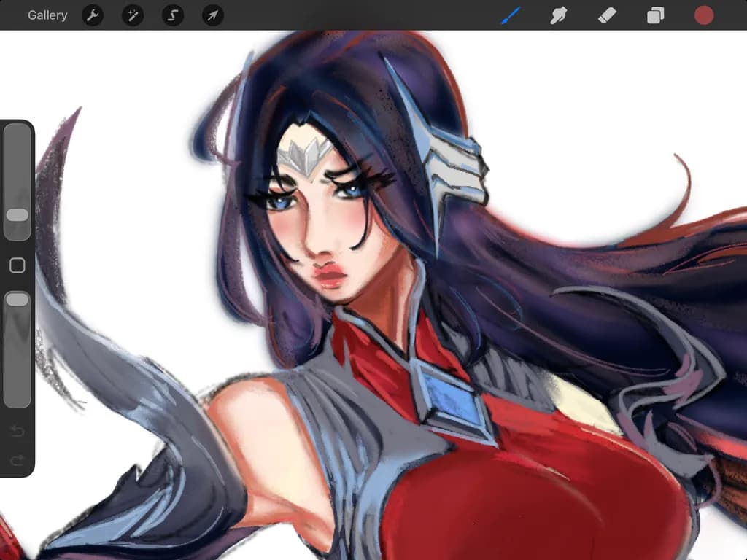
Task: Click the brush opacity slider handle
Action: pyautogui.click(x=18, y=299)
